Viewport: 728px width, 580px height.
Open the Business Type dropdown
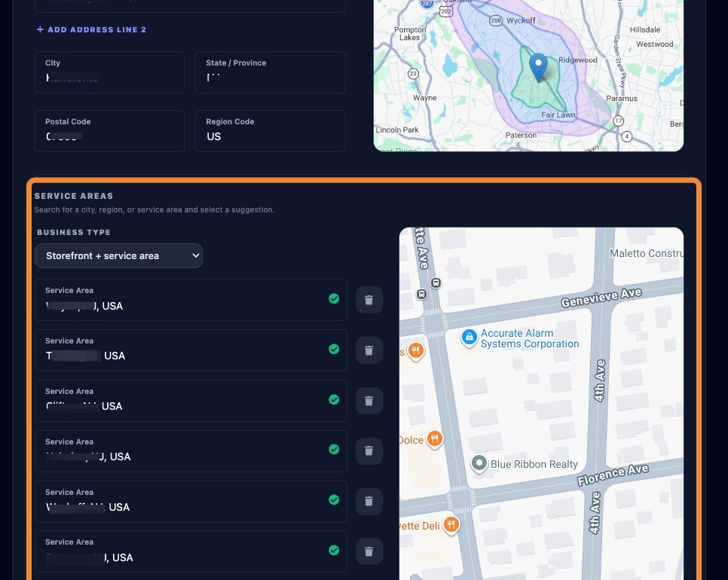pyautogui.click(x=119, y=255)
